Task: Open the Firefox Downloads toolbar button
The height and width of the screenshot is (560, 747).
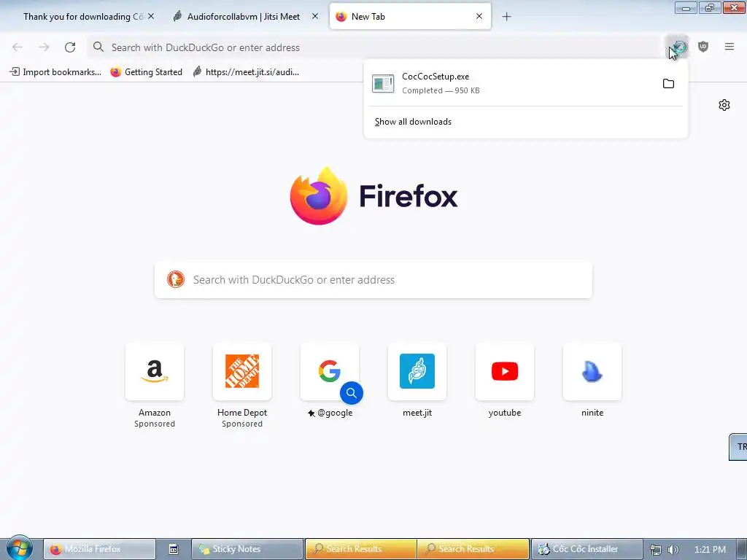Action: point(677,47)
